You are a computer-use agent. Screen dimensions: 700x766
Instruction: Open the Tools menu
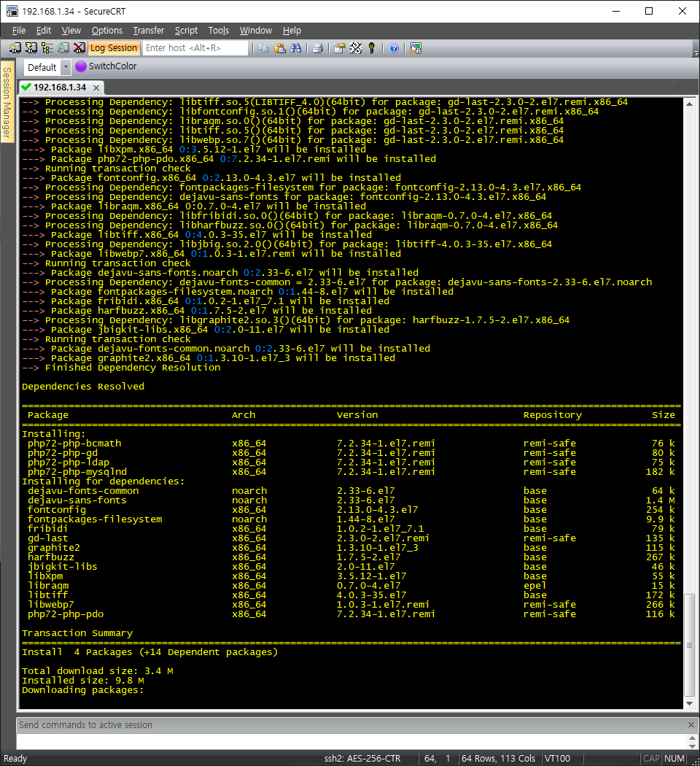(x=219, y=31)
